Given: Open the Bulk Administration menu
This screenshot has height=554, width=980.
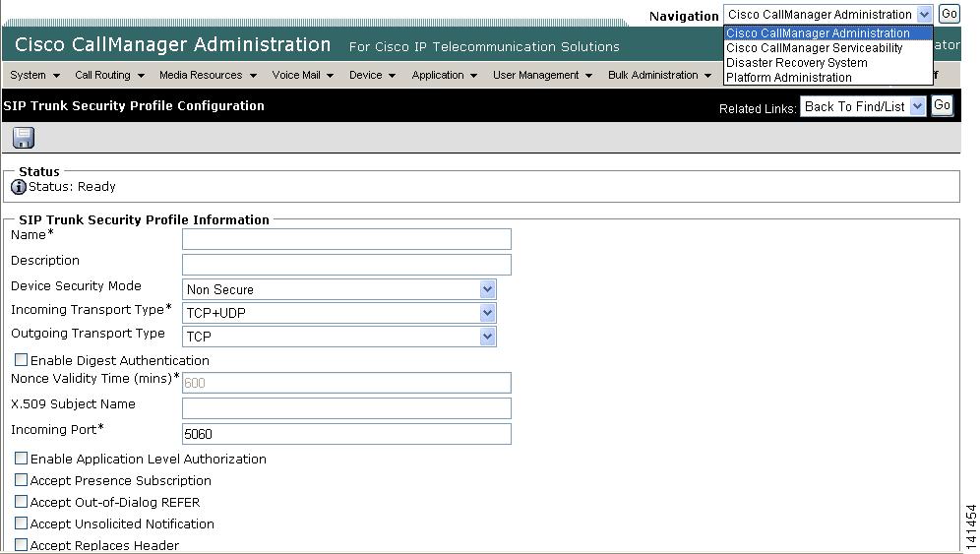Looking at the screenshot, I should 659,75.
